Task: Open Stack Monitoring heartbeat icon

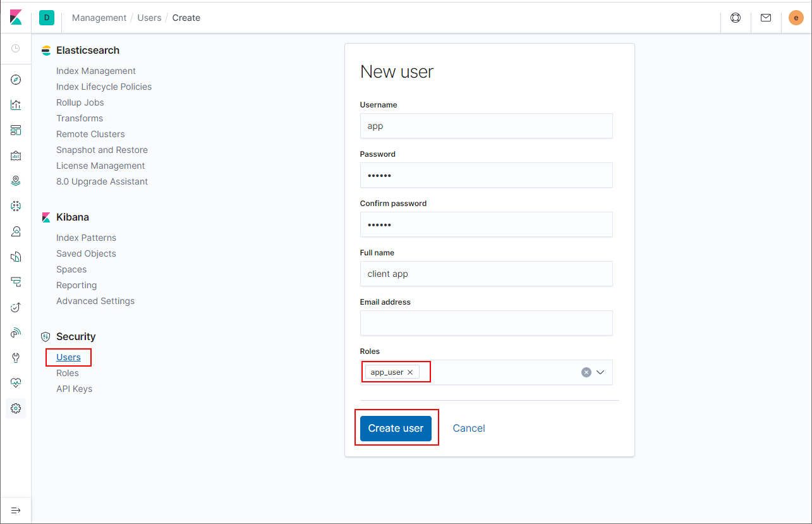Action: click(16, 383)
